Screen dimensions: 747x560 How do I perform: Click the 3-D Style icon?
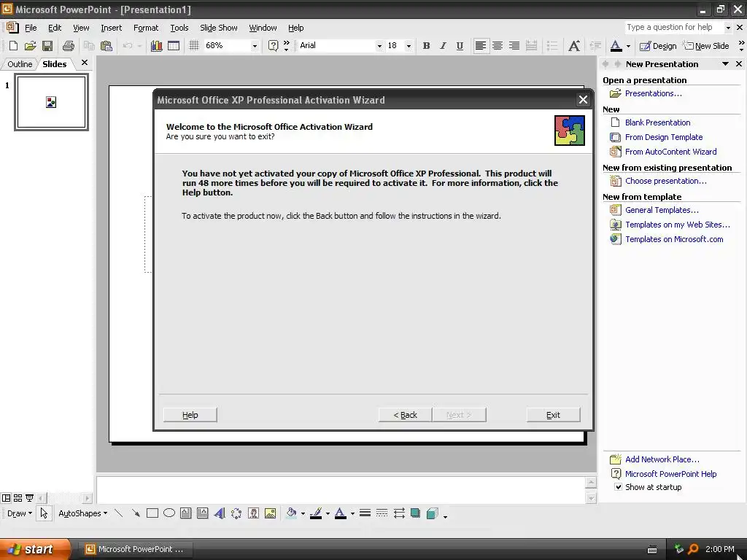(x=432, y=513)
